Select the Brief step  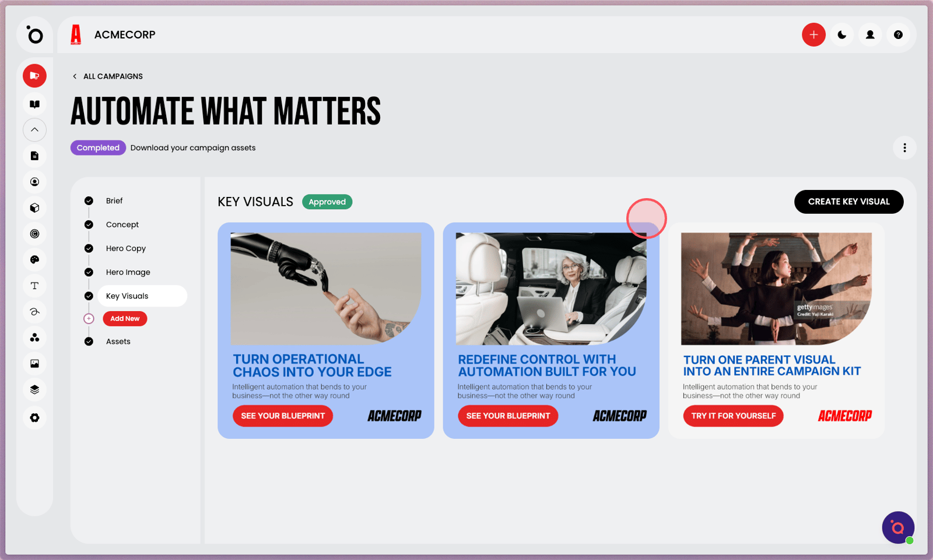[114, 201]
